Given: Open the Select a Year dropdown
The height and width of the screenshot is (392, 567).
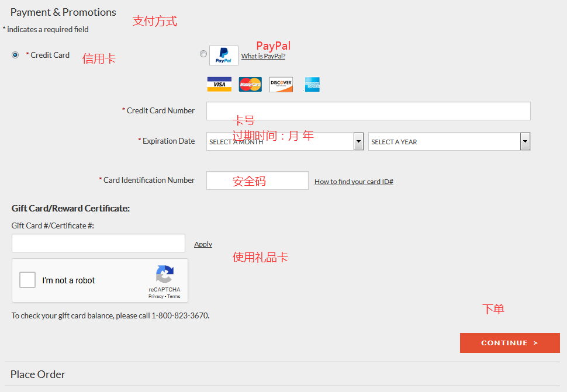Looking at the screenshot, I should coord(449,142).
